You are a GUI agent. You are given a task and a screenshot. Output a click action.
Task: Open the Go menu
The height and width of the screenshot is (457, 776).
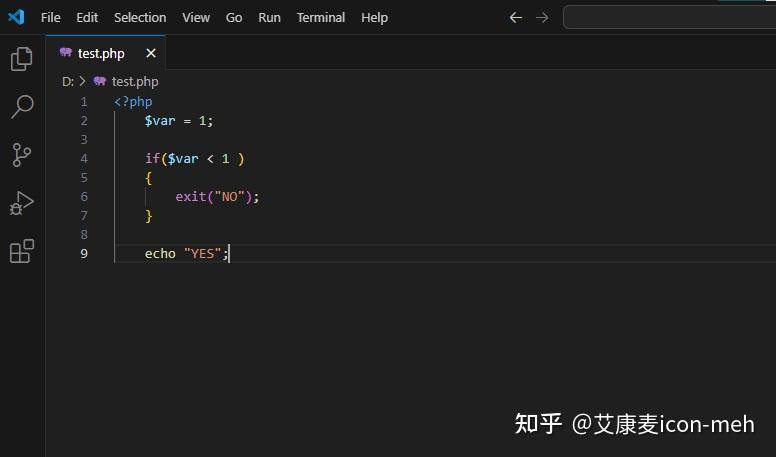[x=234, y=18]
